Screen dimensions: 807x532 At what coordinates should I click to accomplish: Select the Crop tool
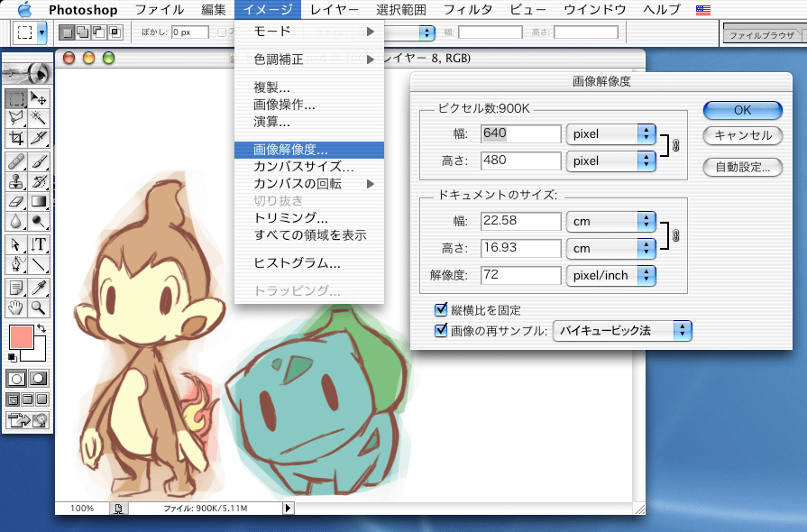(x=16, y=138)
